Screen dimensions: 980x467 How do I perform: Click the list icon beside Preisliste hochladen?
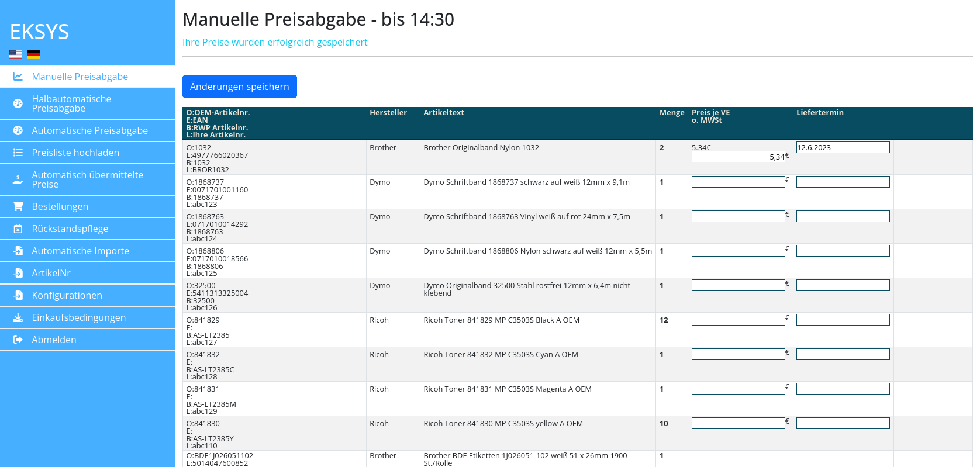tap(18, 153)
